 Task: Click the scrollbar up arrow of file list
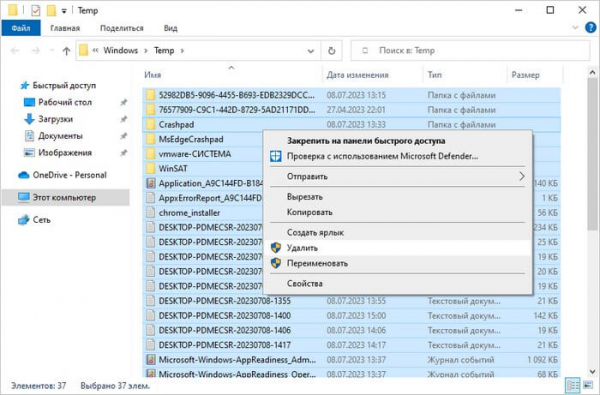592,72
